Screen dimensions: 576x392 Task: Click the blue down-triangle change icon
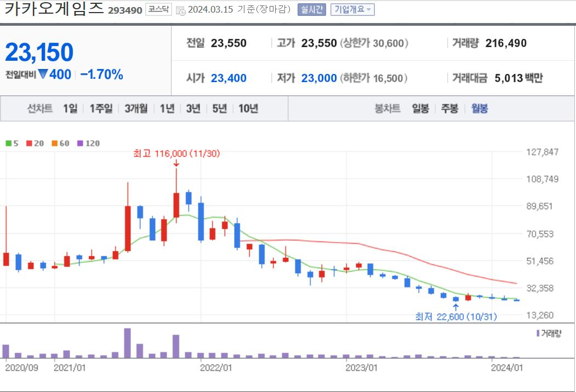[43, 74]
